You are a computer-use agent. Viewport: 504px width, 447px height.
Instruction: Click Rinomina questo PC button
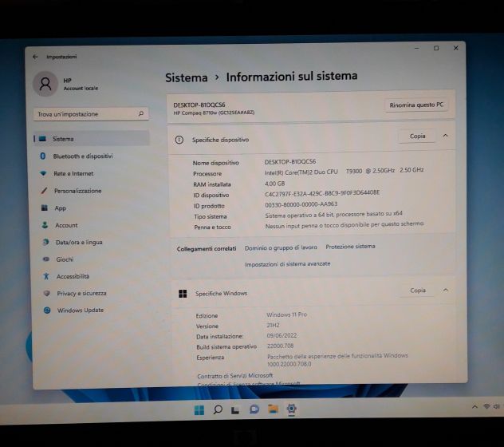[416, 105]
